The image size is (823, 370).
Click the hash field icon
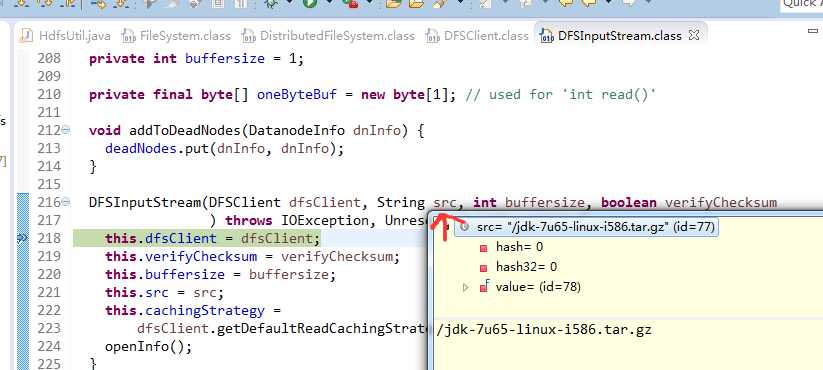click(x=483, y=247)
